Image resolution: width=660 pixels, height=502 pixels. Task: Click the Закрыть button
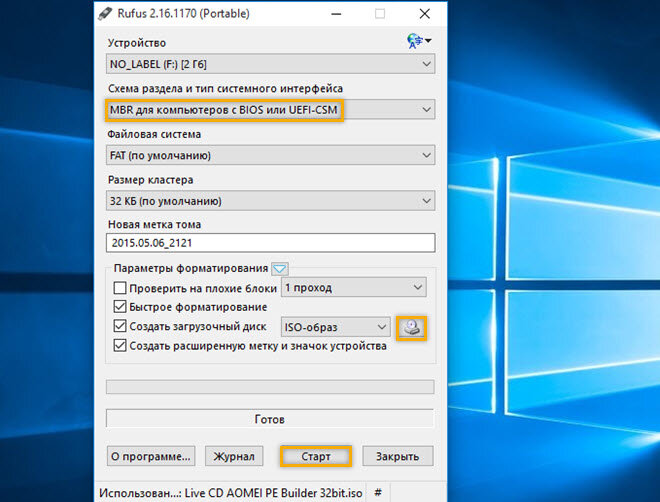click(x=397, y=456)
